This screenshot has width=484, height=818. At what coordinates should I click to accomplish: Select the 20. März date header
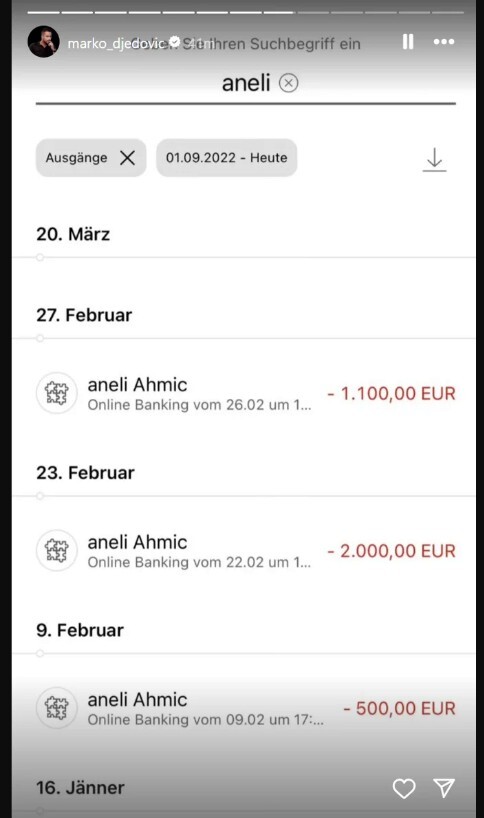click(73, 234)
